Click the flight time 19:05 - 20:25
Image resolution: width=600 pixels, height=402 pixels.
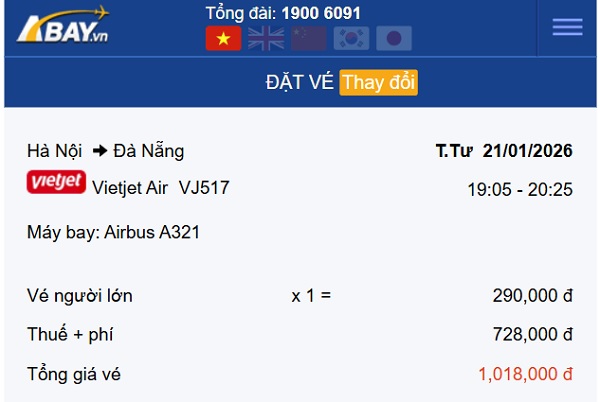pyautogui.click(x=520, y=188)
